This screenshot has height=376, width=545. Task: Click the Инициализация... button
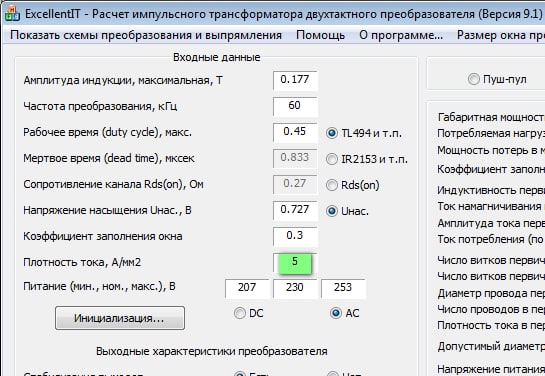120,318
